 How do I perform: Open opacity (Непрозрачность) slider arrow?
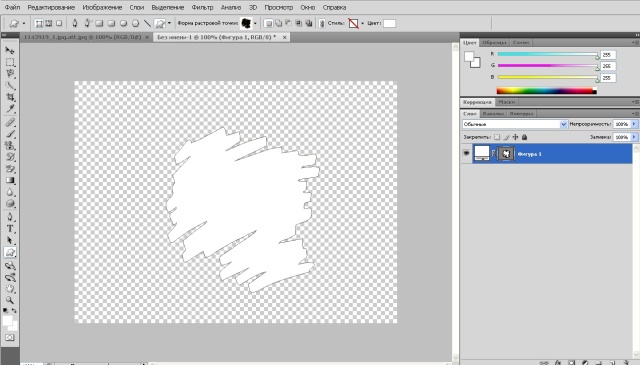click(634, 124)
